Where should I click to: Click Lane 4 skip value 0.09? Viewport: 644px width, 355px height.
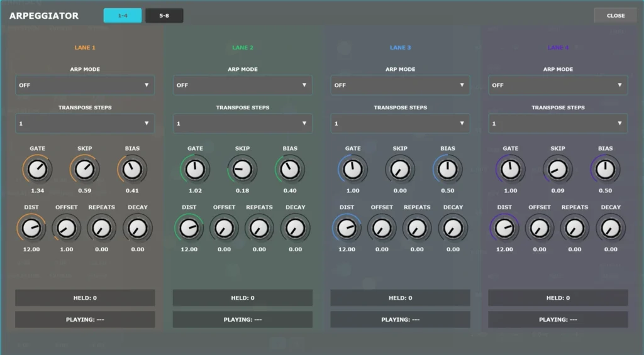tap(558, 190)
